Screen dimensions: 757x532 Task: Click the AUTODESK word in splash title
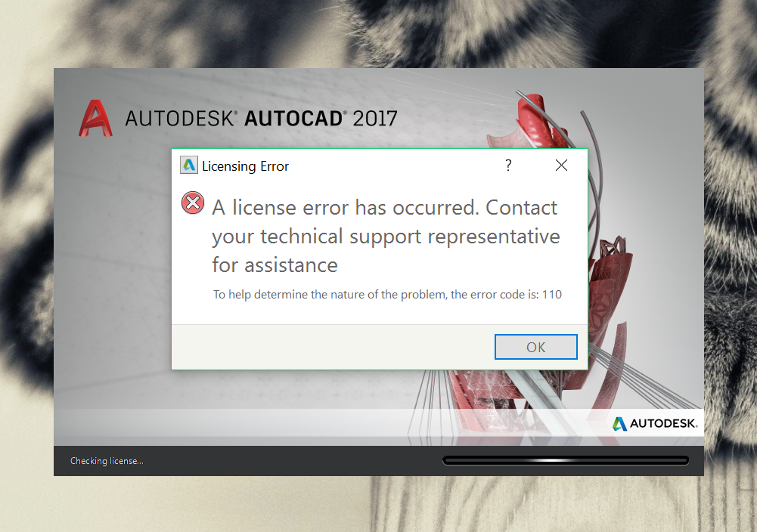coord(179,119)
